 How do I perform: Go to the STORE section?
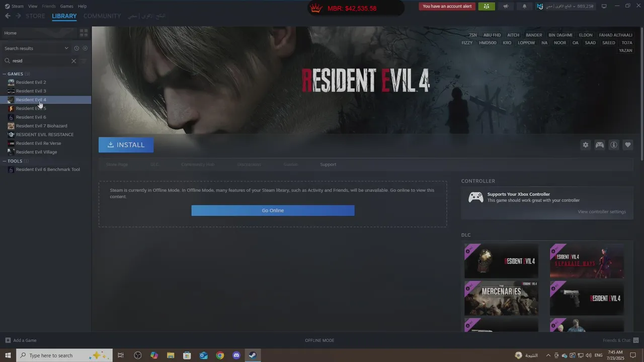35,16
